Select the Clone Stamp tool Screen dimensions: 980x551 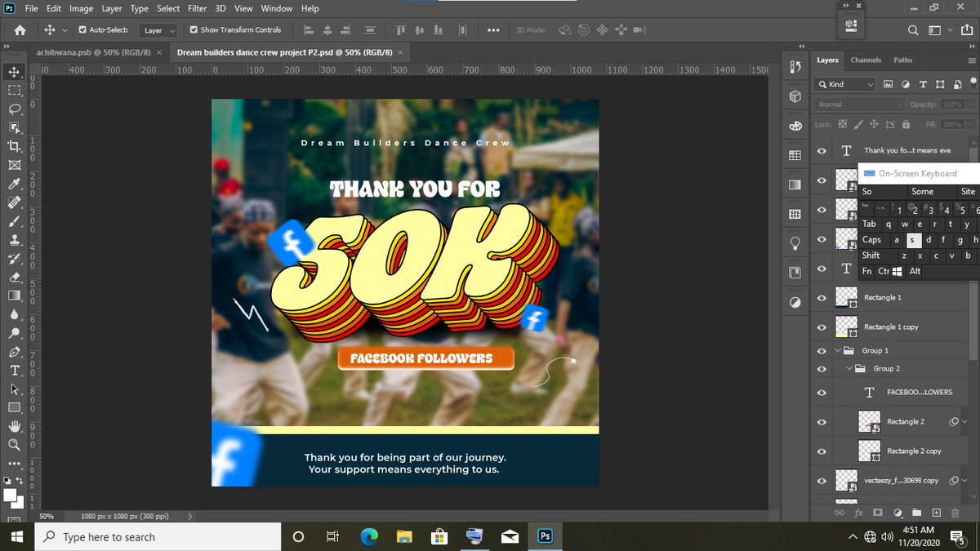click(x=15, y=240)
